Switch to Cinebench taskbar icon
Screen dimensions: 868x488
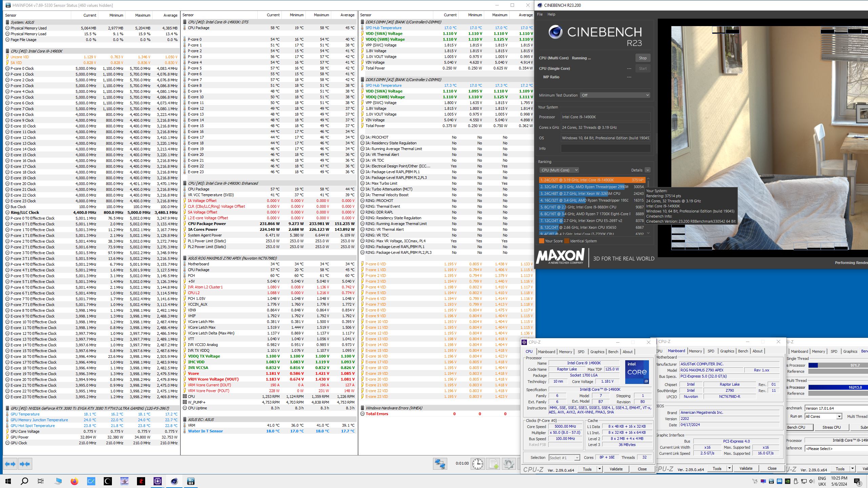[x=174, y=481]
